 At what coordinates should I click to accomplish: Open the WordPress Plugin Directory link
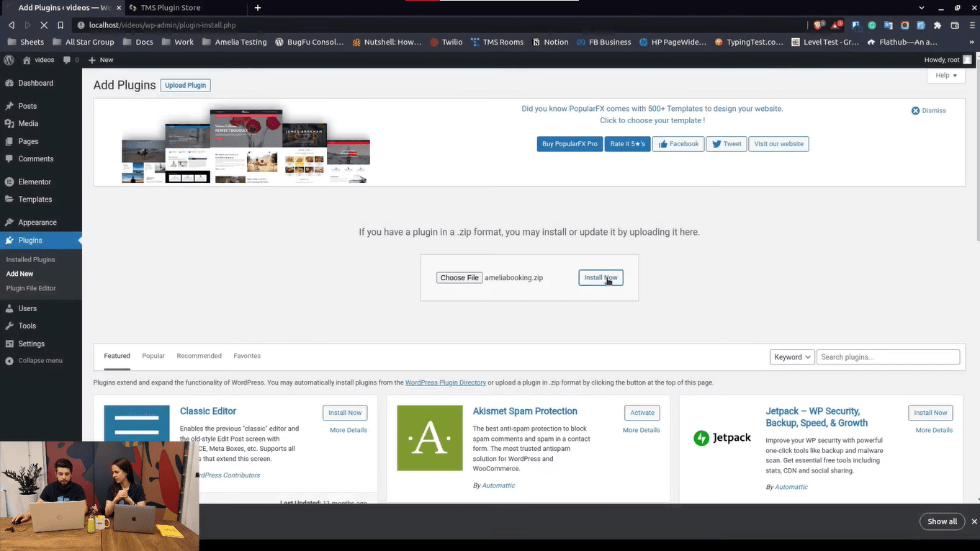point(446,382)
